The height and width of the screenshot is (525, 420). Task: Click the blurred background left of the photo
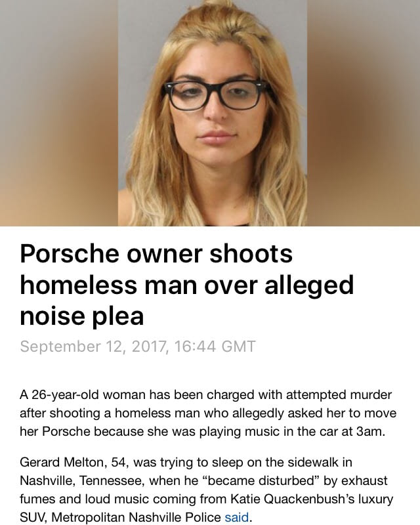(x=59, y=113)
